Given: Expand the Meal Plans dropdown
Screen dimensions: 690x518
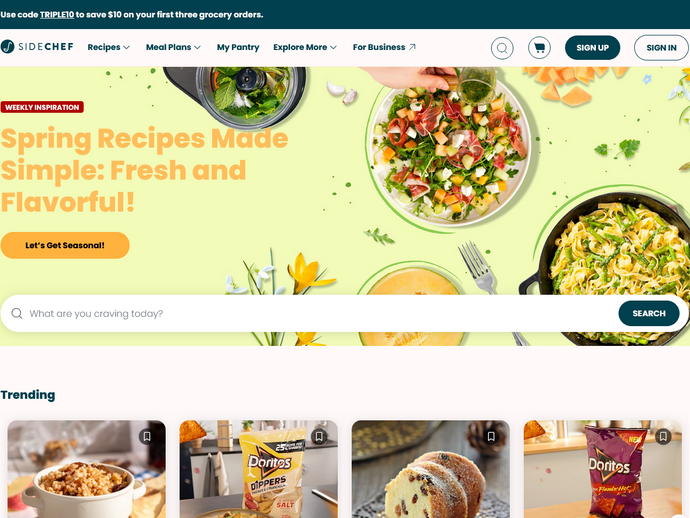Looking at the screenshot, I should coord(173,47).
